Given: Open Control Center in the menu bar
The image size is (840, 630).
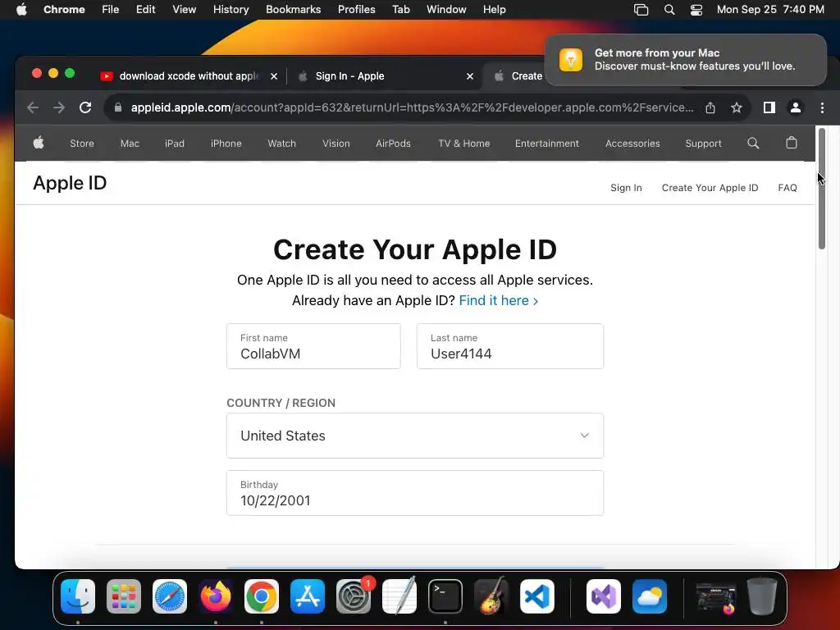Looking at the screenshot, I should [696, 10].
